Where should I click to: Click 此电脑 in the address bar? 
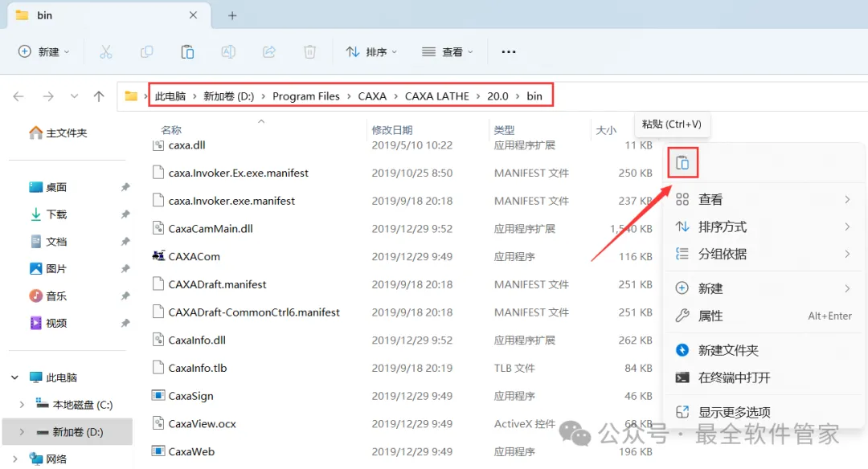[170, 96]
